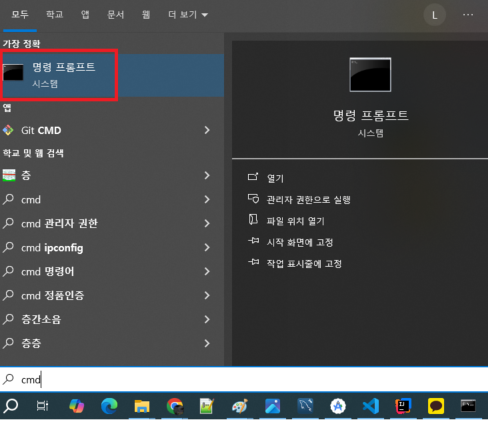Click 열기 to open Command Prompt
The image size is (488, 423).
tap(275, 178)
